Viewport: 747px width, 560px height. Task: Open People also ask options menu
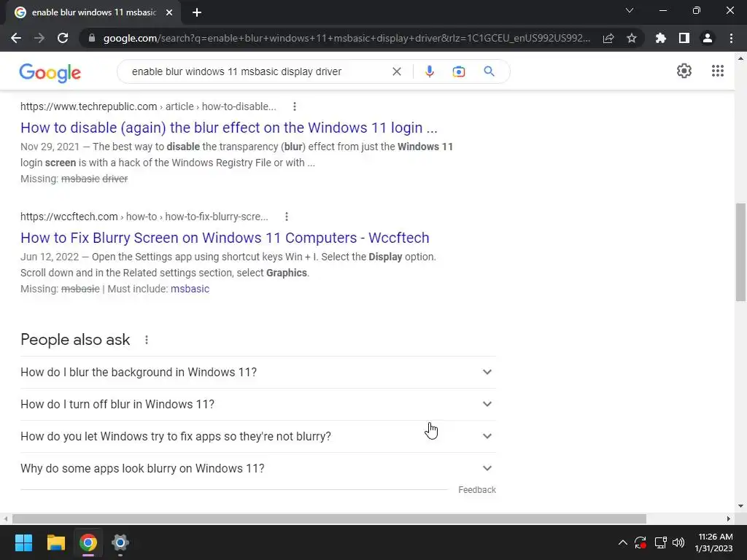(x=146, y=340)
